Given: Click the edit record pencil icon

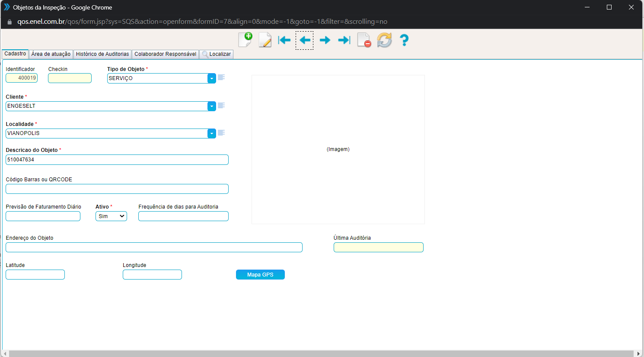Looking at the screenshot, I should pyautogui.click(x=265, y=40).
